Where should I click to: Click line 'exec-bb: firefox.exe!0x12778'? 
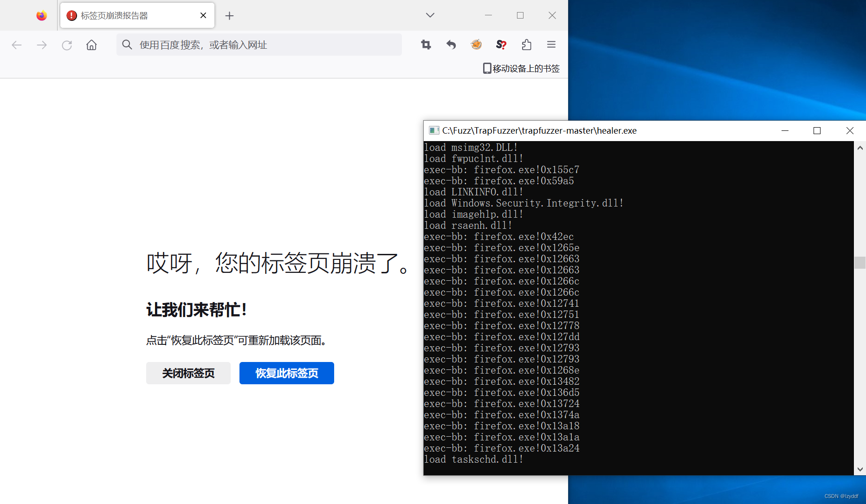point(502,326)
